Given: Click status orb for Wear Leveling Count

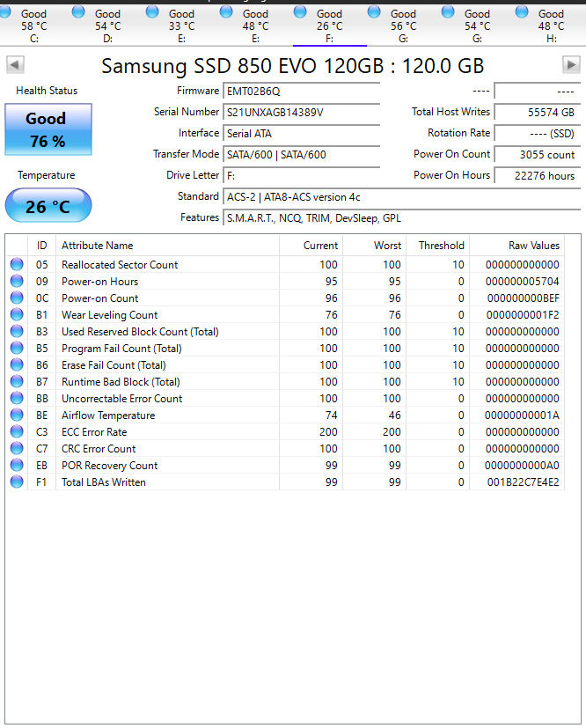Looking at the screenshot, I should (x=17, y=314).
